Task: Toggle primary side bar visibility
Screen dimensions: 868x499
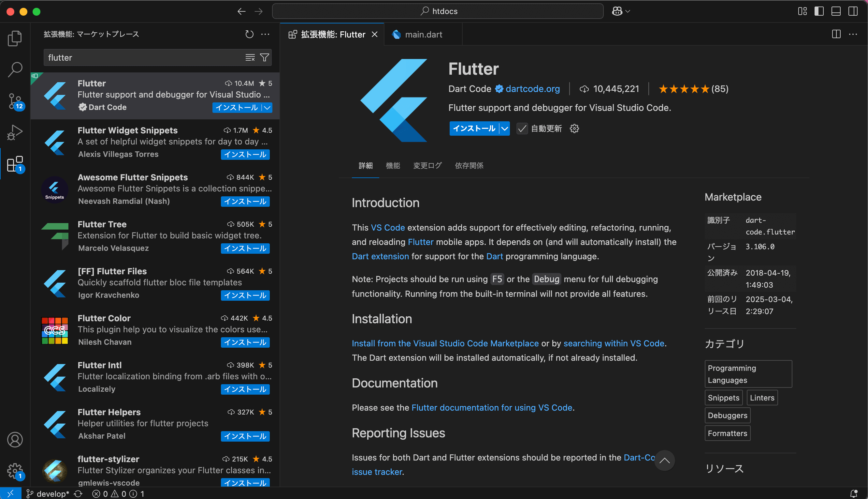Action: click(x=819, y=11)
